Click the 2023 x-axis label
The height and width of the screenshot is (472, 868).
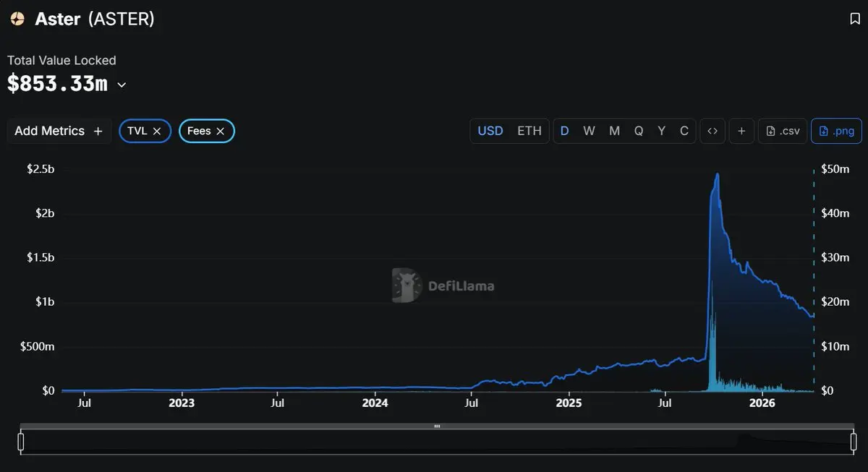click(x=182, y=403)
